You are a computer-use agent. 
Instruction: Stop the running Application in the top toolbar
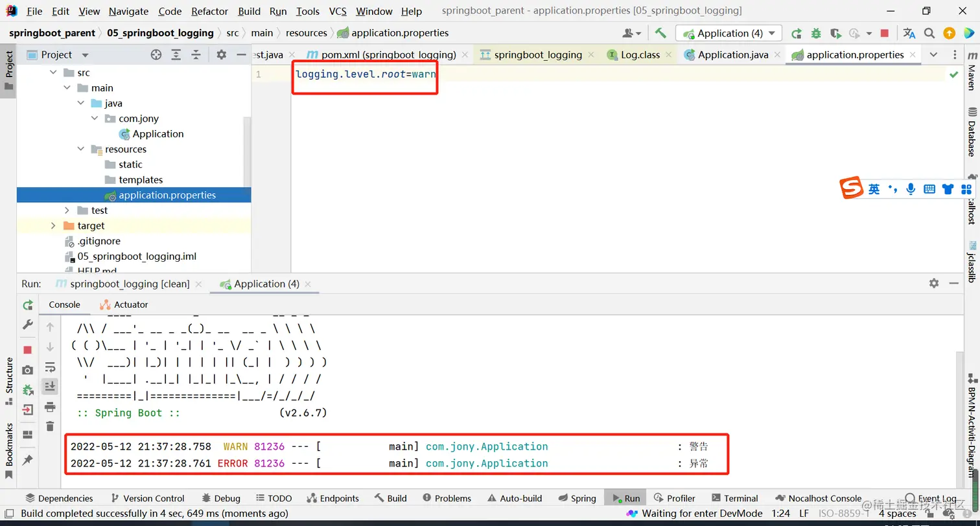[885, 33]
